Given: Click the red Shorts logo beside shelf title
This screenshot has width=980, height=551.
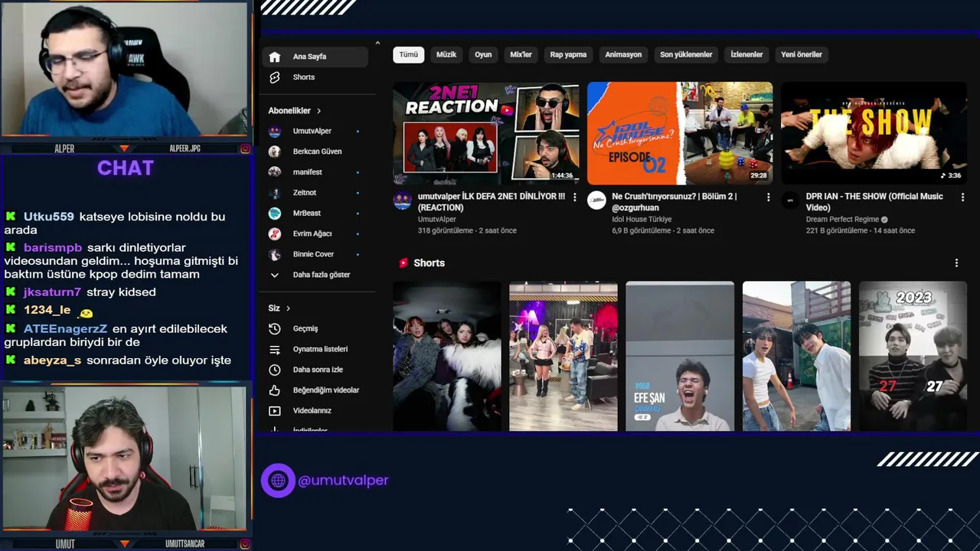Looking at the screenshot, I should tap(403, 263).
